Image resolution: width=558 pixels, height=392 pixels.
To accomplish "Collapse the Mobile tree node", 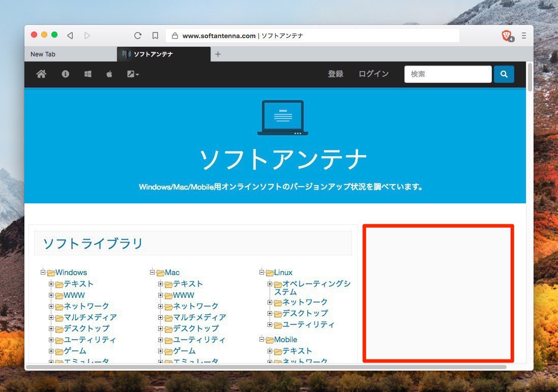I will click(261, 340).
